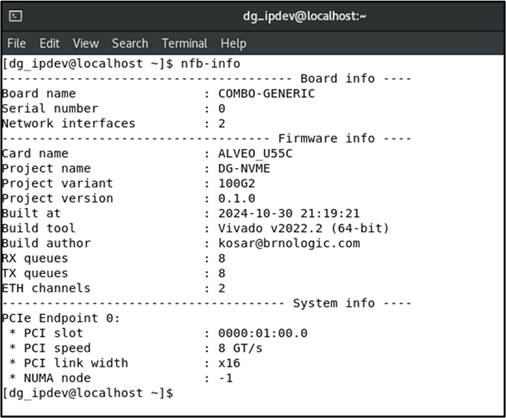The image size is (506, 418).
Task: Click the PCI slot 0000:01:00.0 value
Action: pos(263,333)
